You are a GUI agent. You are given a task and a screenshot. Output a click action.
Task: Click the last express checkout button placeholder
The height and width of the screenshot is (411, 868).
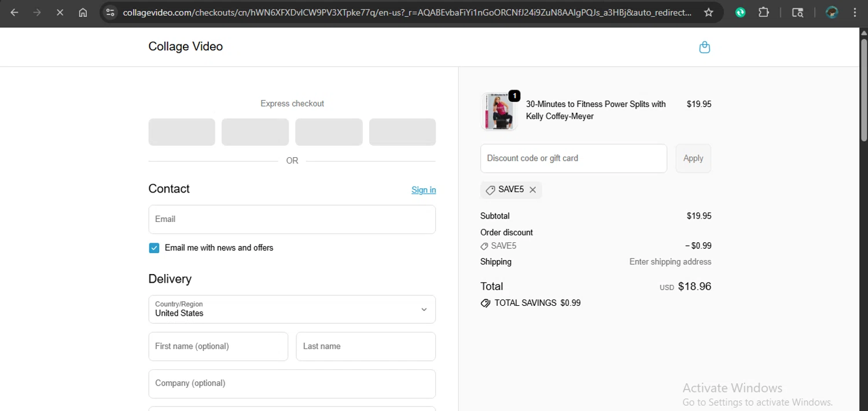click(402, 132)
